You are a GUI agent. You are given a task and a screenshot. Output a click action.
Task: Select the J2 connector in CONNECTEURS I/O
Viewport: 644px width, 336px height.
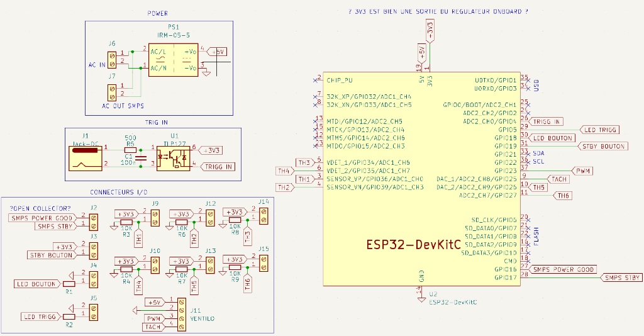pos(94,221)
